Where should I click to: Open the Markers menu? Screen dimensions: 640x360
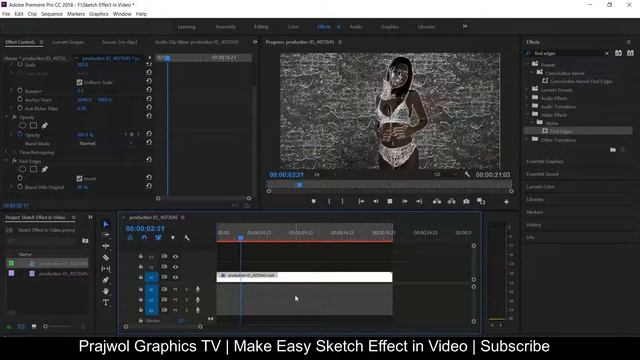(x=76, y=14)
